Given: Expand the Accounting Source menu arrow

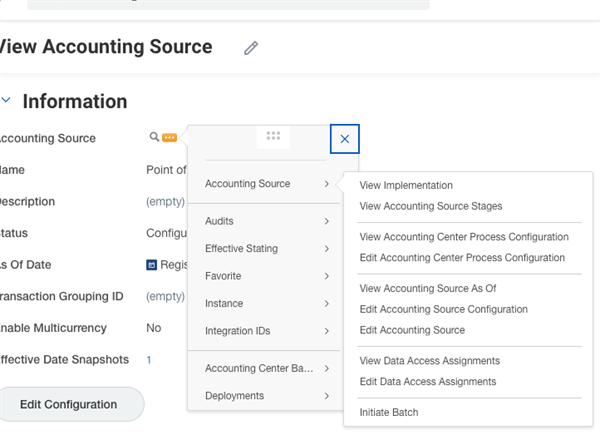Looking at the screenshot, I should coord(326,184).
